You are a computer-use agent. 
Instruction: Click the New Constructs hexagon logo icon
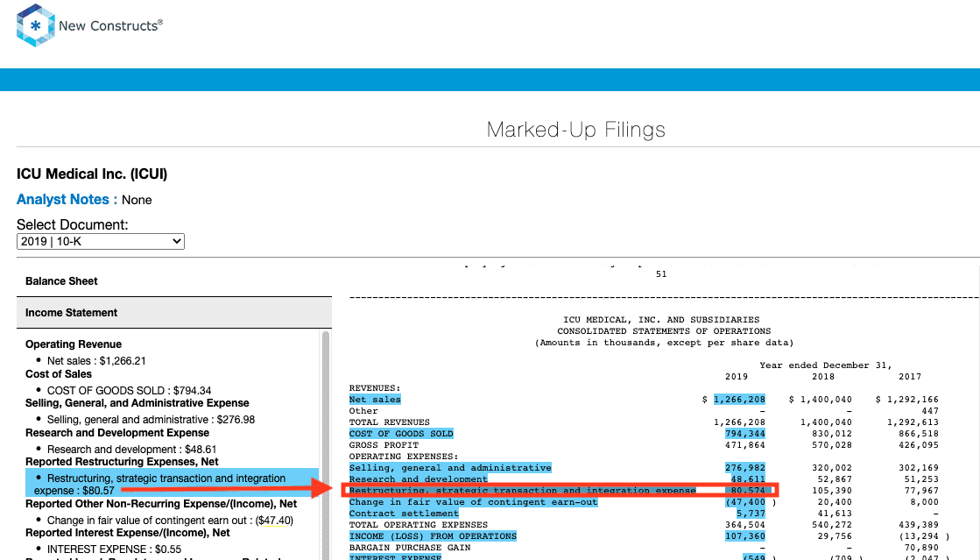point(36,25)
